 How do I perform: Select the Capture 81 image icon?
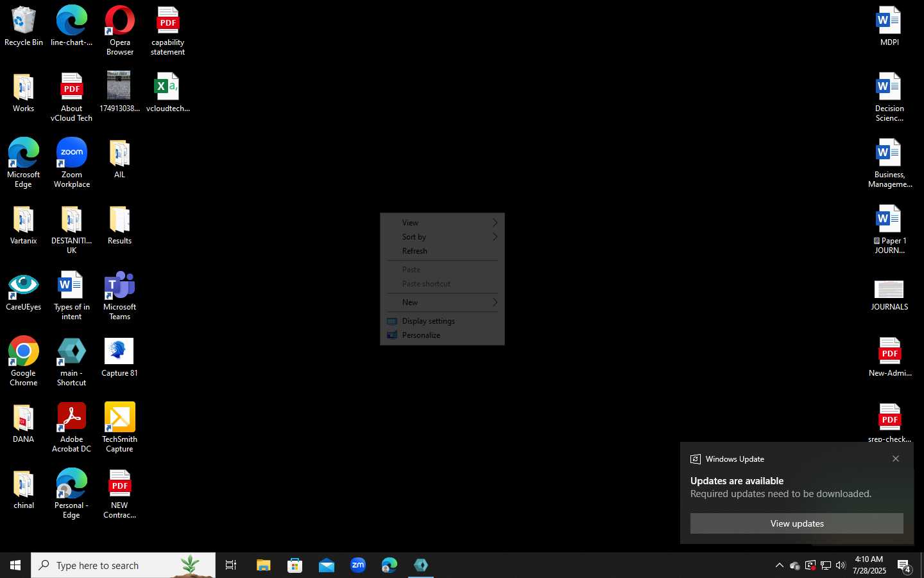[x=119, y=358]
